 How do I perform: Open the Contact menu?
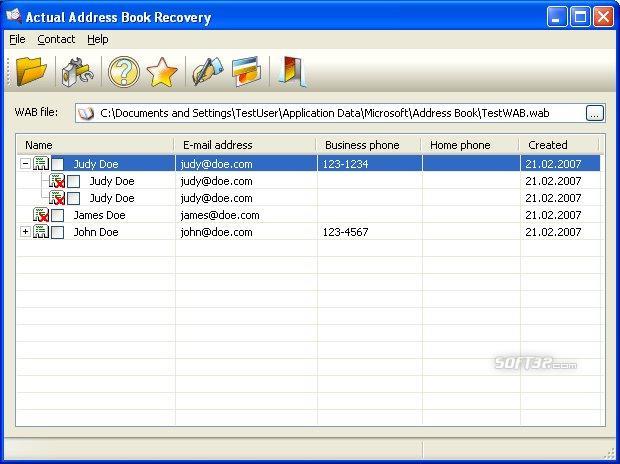pos(56,39)
